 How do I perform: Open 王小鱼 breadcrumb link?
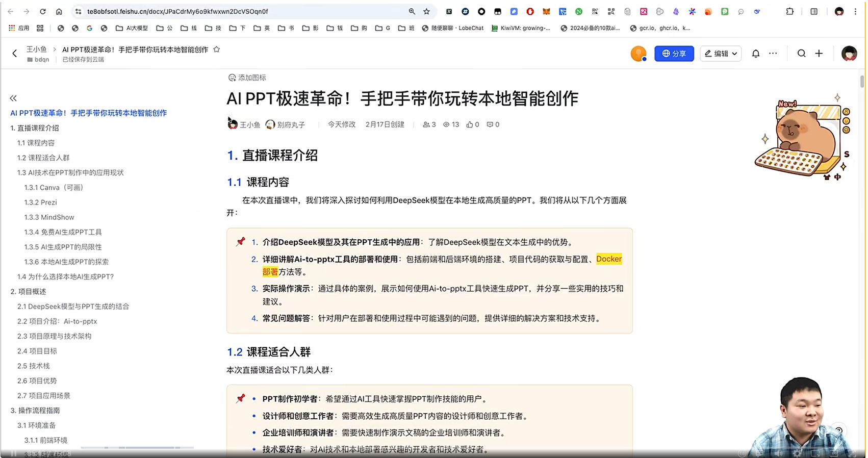[36, 49]
